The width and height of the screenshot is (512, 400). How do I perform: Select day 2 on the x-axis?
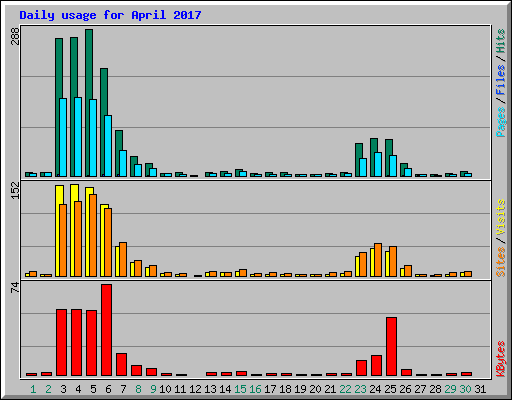(x=48, y=389)
